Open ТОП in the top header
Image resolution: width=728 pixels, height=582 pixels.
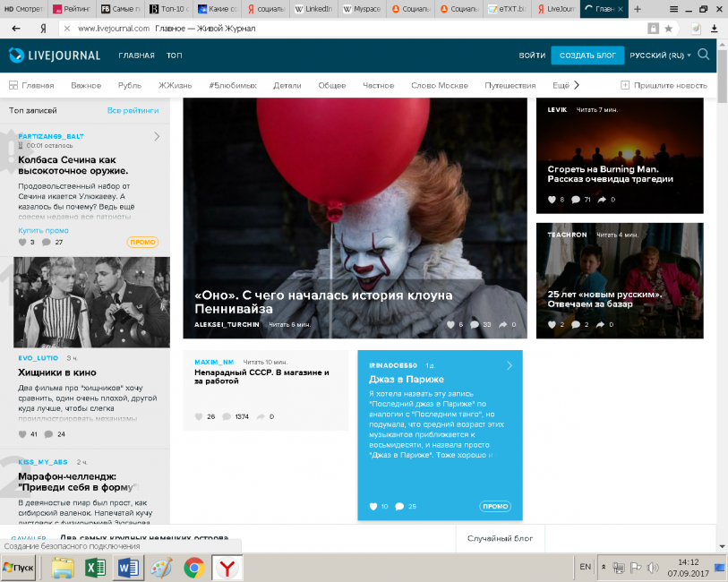174,56
